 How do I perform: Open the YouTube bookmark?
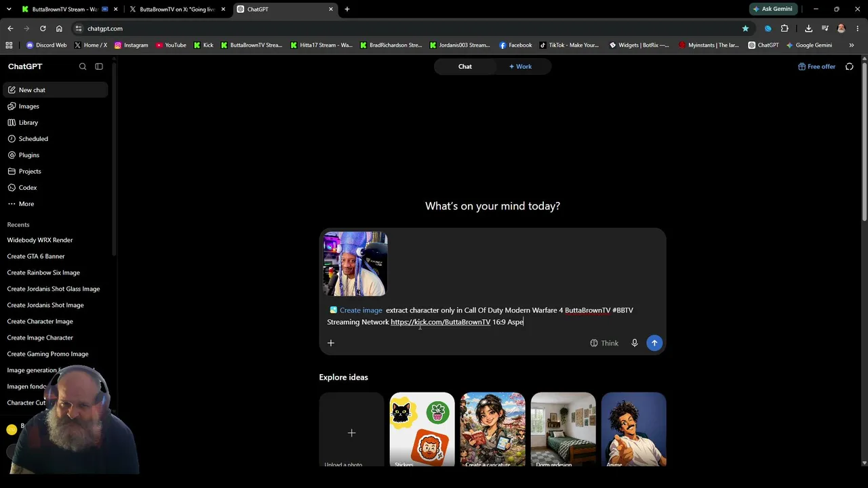(x=171, y=45)
